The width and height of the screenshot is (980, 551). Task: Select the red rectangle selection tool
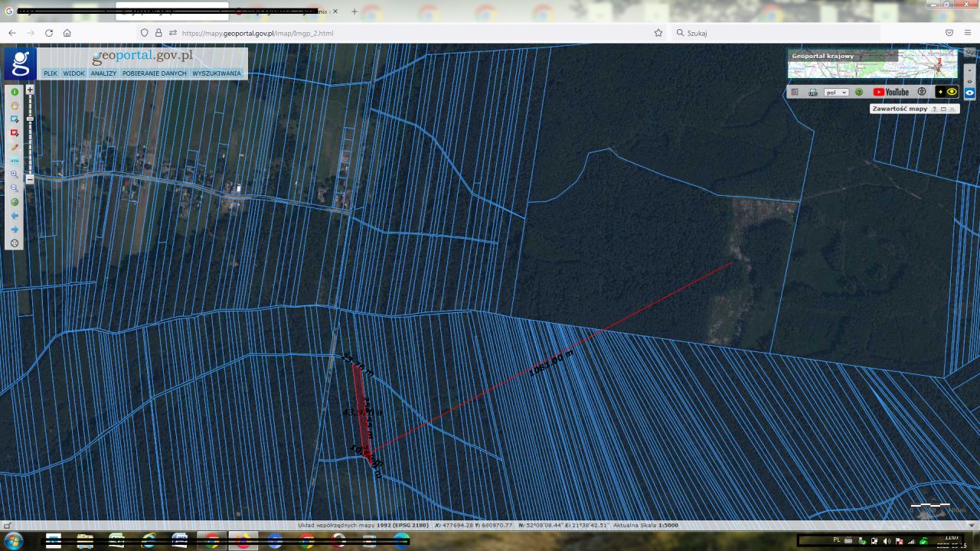click(15, 133)
